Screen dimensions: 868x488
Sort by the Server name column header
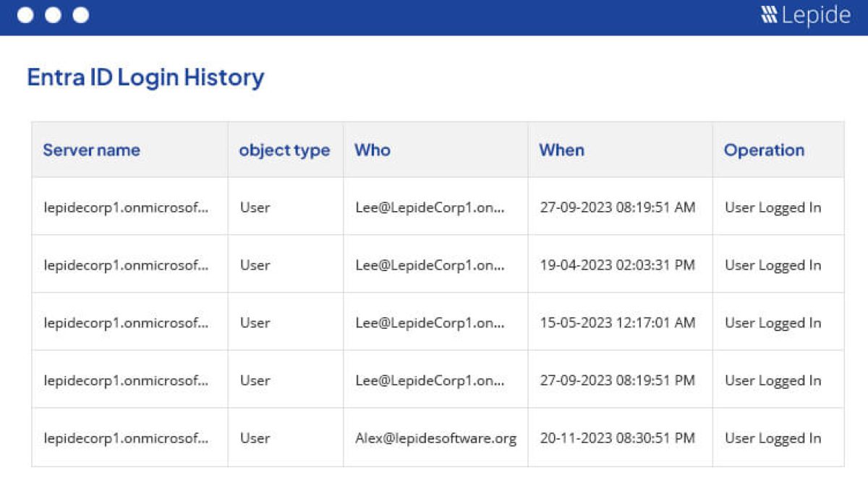tap(91, 150)
